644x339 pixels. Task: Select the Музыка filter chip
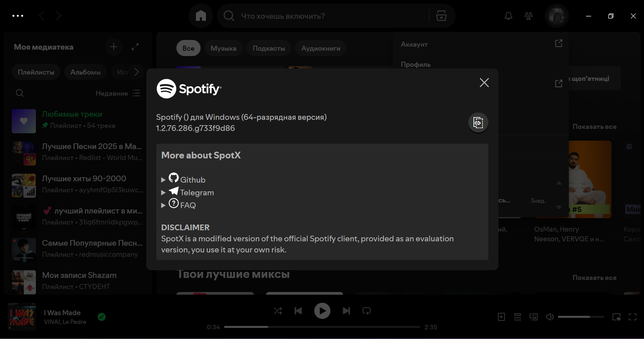pyautogui.click(x=223, y=48)
